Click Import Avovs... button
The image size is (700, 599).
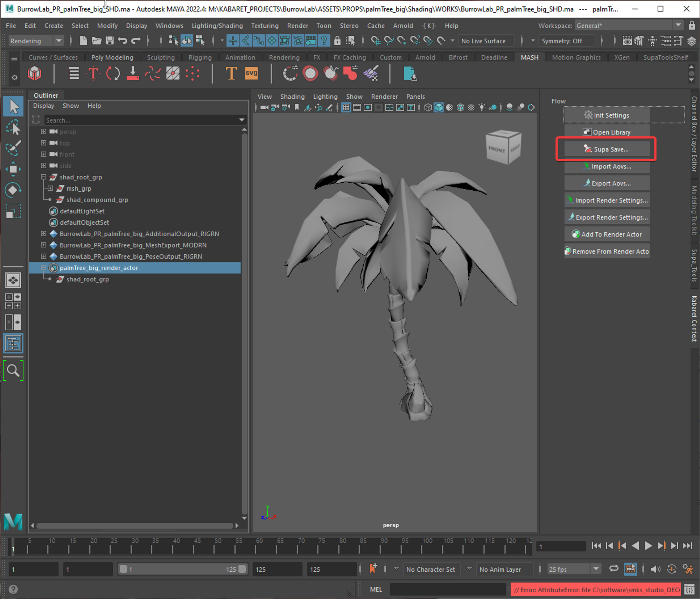click(607, 167)
